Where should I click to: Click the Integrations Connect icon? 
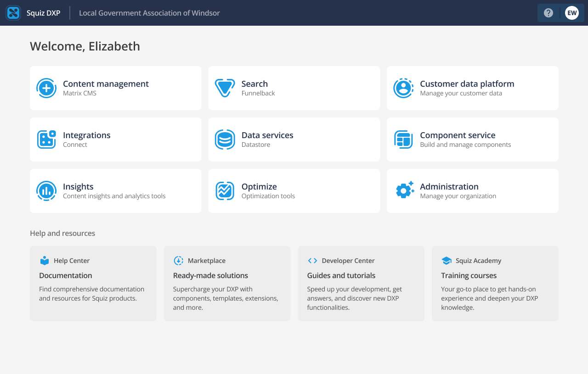[46, 140]
